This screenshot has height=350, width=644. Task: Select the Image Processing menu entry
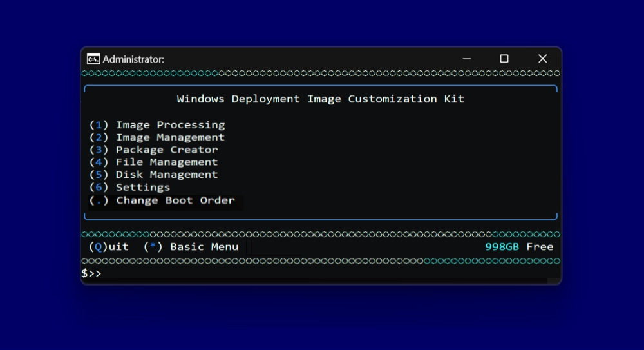157,125
